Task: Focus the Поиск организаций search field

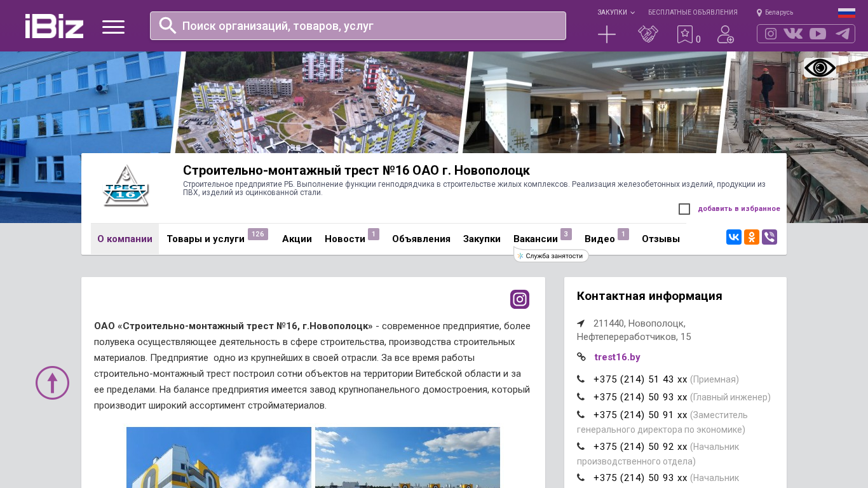Action: point(358,25)
